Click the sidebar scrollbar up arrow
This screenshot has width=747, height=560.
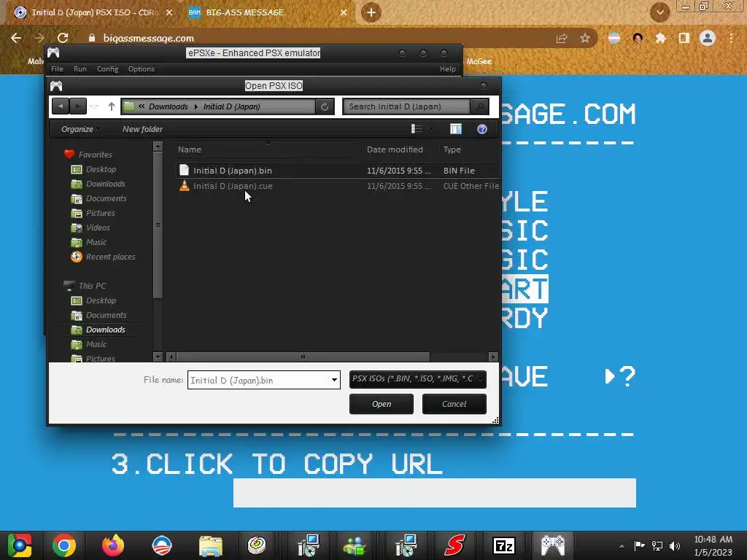158,147
